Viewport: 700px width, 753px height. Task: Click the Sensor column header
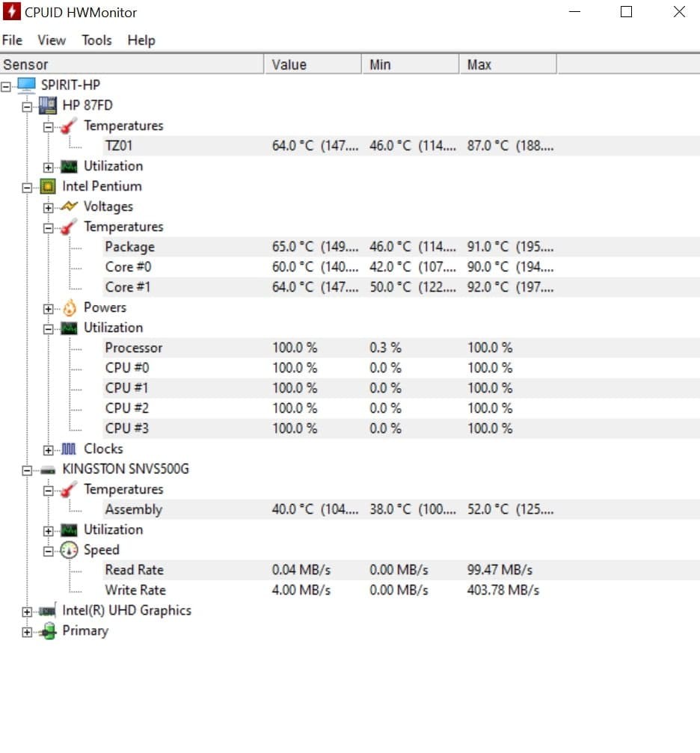(x=132, y=64)
